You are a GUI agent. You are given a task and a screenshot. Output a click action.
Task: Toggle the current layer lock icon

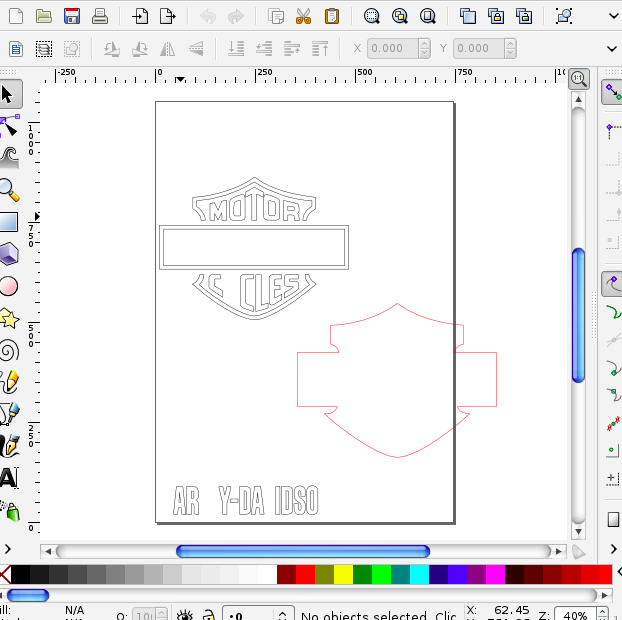tap(209, 615)
